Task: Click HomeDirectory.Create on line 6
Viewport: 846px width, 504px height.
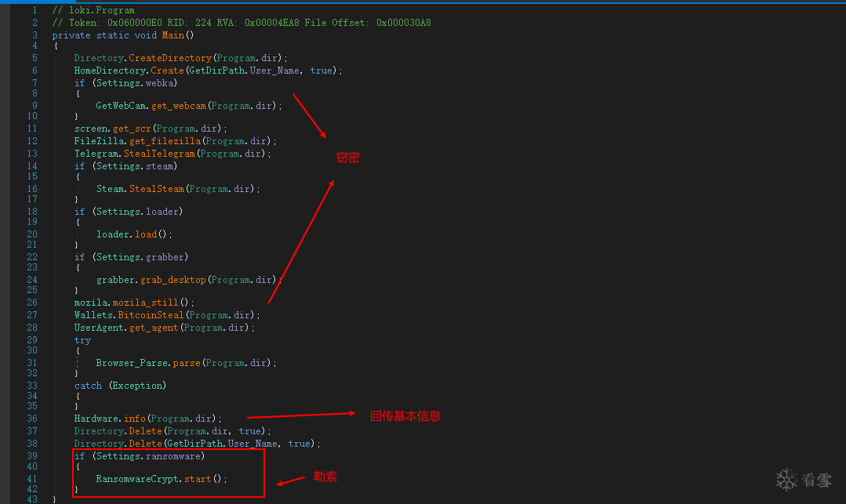Action: (129, 70)
